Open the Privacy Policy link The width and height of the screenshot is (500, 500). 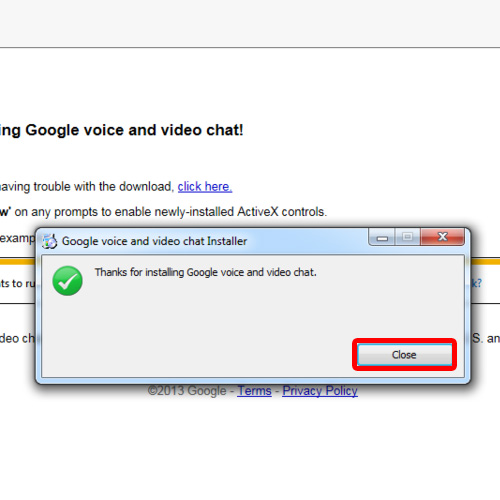[320, 391]
